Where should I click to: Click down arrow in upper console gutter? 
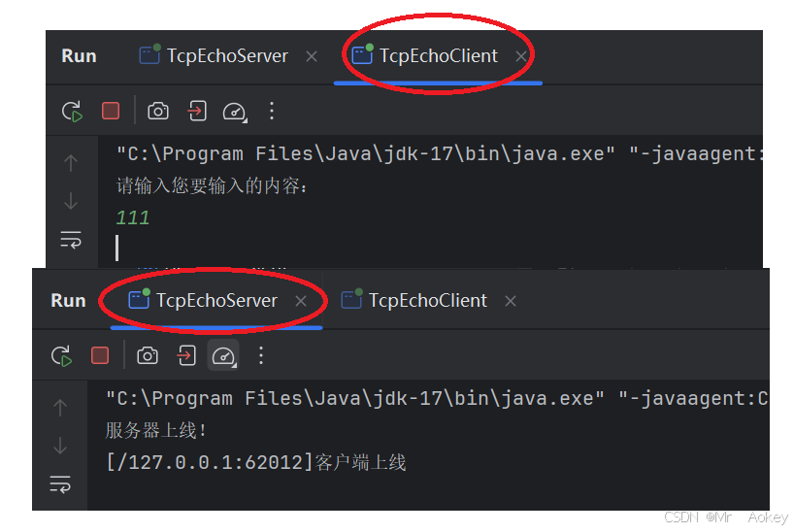(x=71, y=201)
